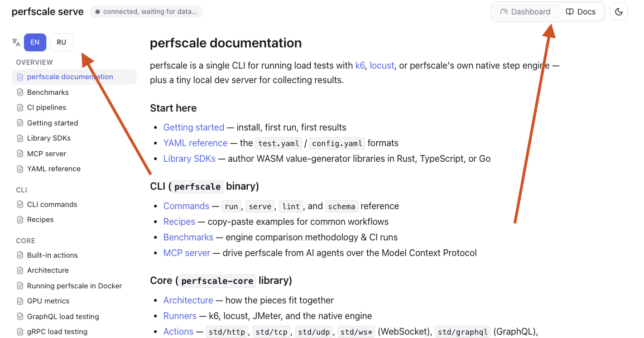The image size is (644, 338).
Task: Click the file icon beside CLI commands
Action: (x=20, y=205)
